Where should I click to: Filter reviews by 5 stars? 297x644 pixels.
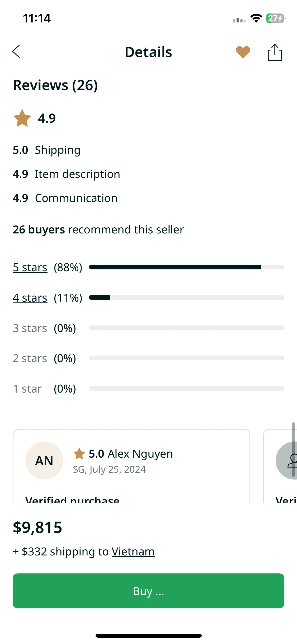pos(30,267)
